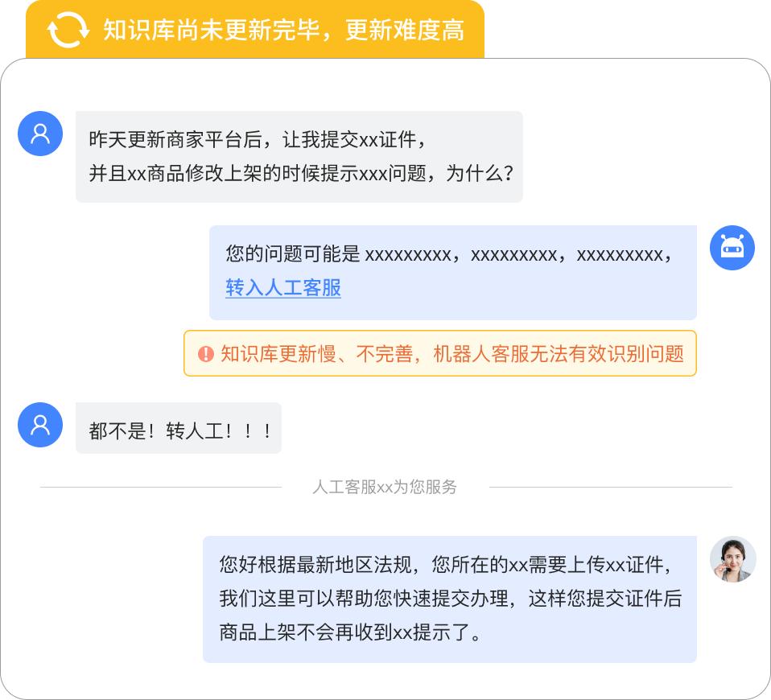The image size is (771, 700).
Task: Click the circular sync arrows icon in the yellow header
Action: 68,30
